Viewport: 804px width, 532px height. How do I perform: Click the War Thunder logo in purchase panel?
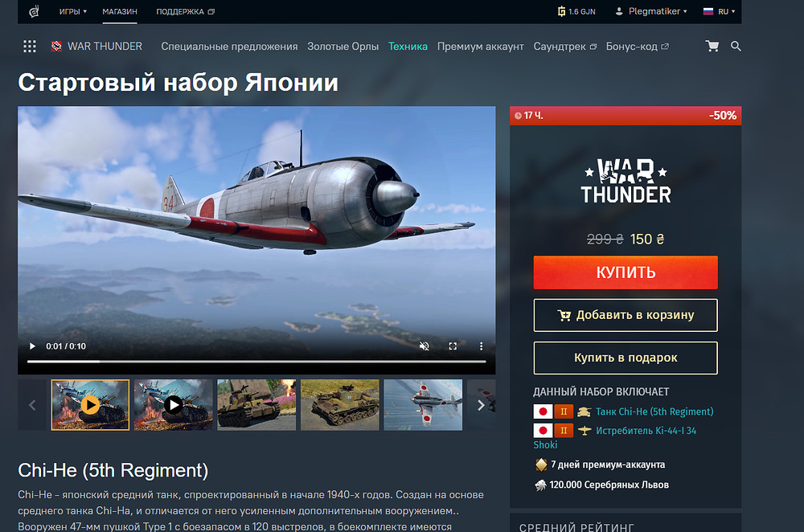tap(626, 182)
